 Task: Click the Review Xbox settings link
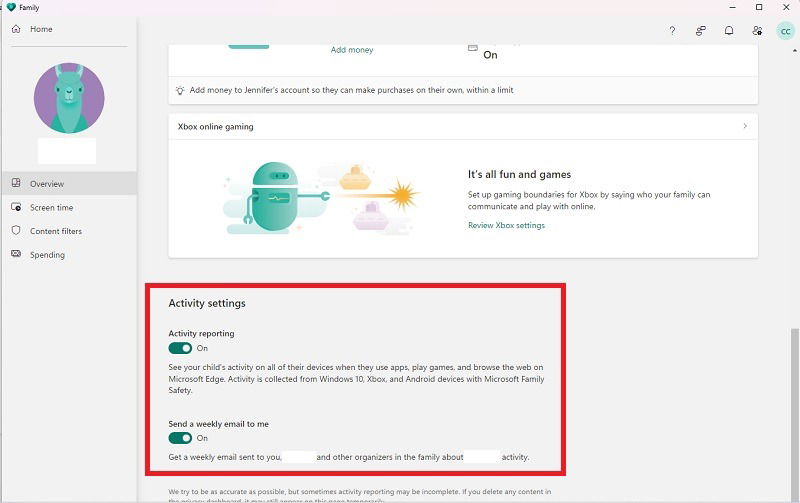point(506,225)
